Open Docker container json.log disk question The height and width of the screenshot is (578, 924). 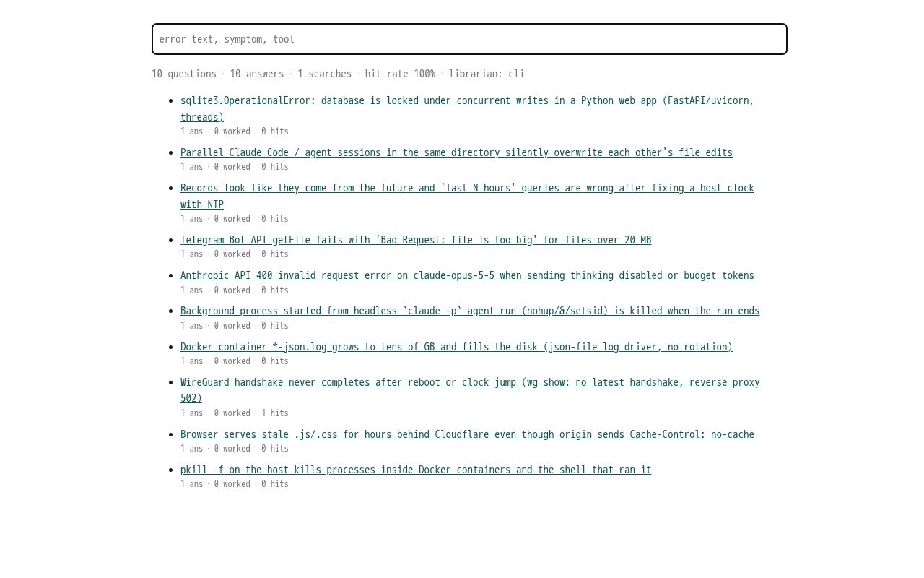(456, 347)
